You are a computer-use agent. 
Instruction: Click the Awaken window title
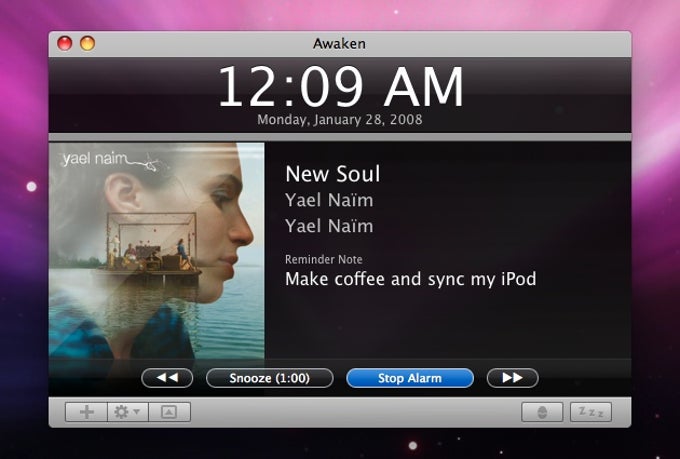(x=339, y=43)
